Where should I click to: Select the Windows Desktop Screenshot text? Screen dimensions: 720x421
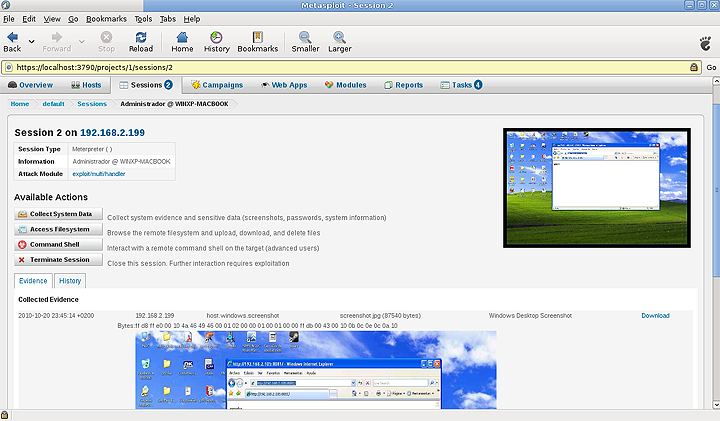530,315
